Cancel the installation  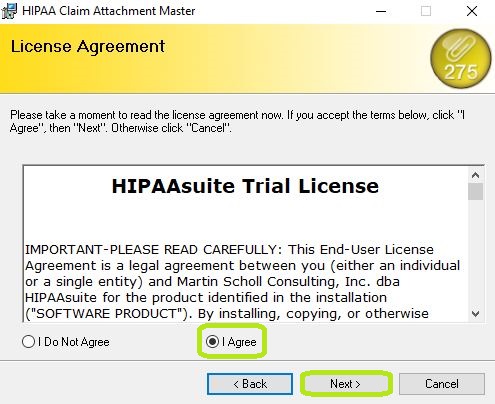(x=442, y=384)
